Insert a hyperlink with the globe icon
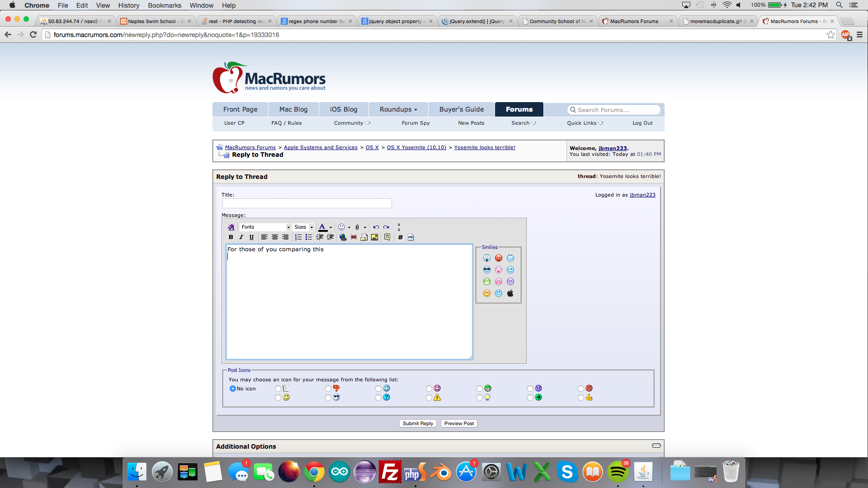Screen dimensions: 868x488 pyautogui.click(x=343, y=237)
